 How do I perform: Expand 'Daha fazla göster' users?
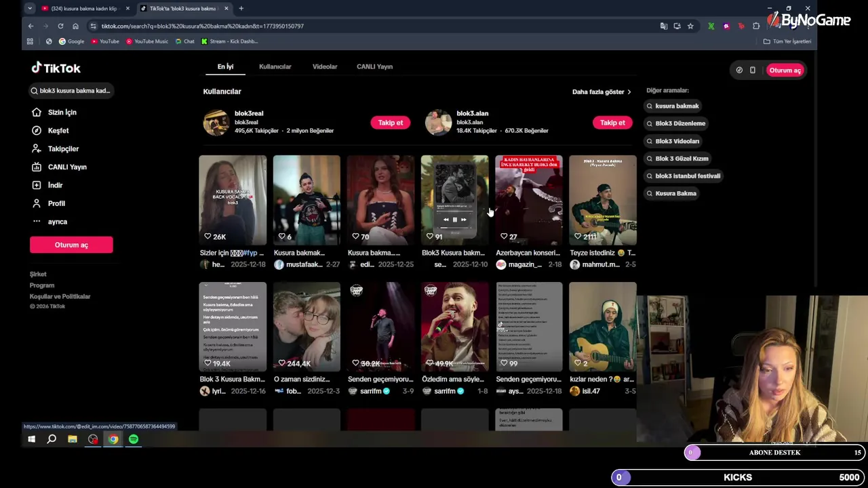[601, 91]
